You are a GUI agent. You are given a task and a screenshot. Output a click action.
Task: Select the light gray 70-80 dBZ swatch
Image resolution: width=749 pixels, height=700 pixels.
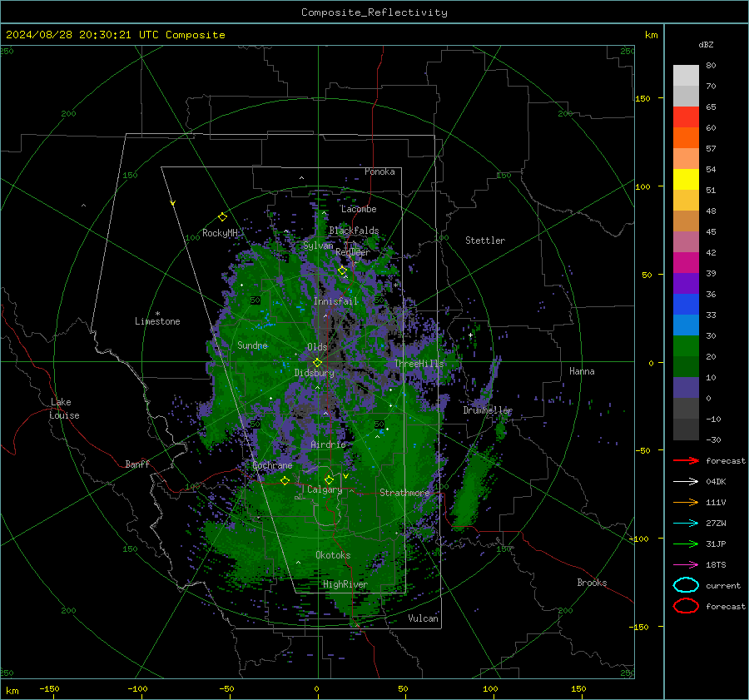tap(686, 76)
